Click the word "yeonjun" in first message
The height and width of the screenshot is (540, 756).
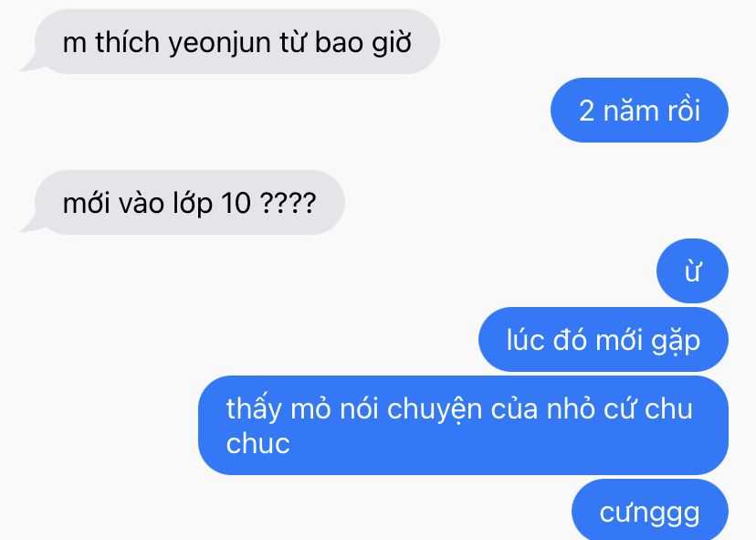[x=220, y=44]
